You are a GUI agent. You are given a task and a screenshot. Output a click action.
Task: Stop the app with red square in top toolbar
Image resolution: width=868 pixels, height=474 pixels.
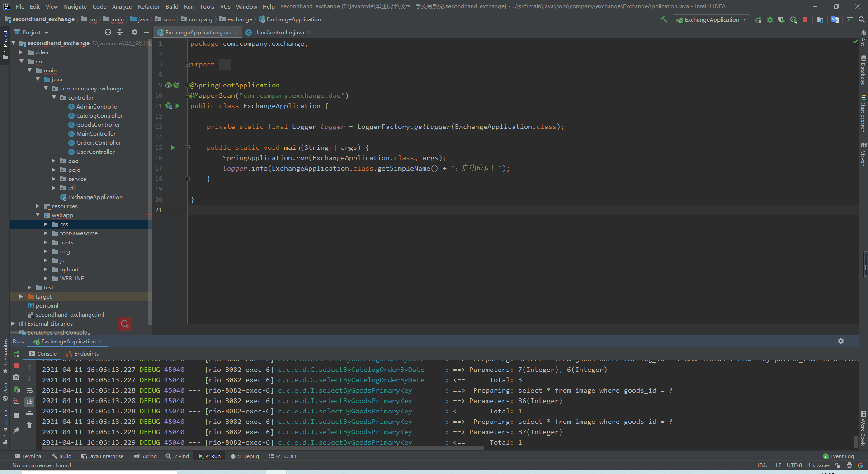point(805,19)
